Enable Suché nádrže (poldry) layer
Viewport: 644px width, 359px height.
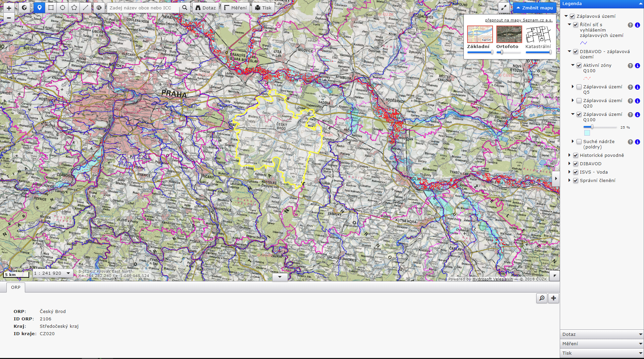pyautogui.click(x=579, y=141)
